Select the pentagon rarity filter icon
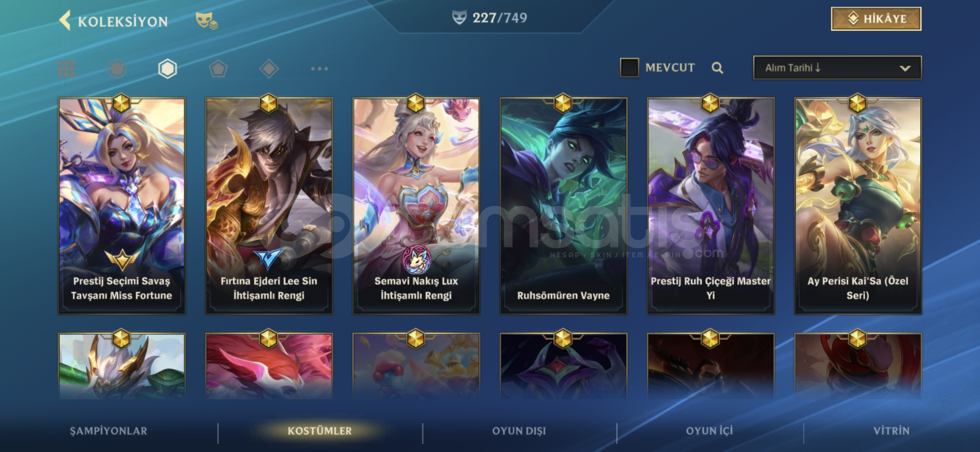The image size is (980, 452). (218, 69)
